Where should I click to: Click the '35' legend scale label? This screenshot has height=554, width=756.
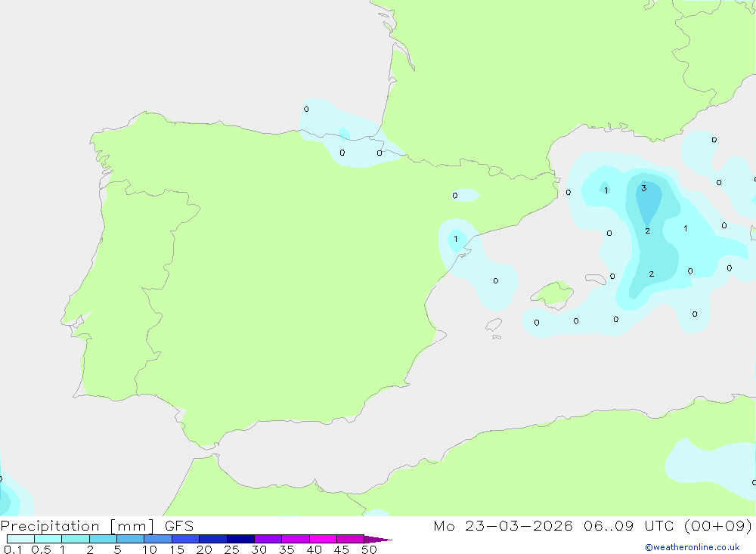(x=287, y=549)
